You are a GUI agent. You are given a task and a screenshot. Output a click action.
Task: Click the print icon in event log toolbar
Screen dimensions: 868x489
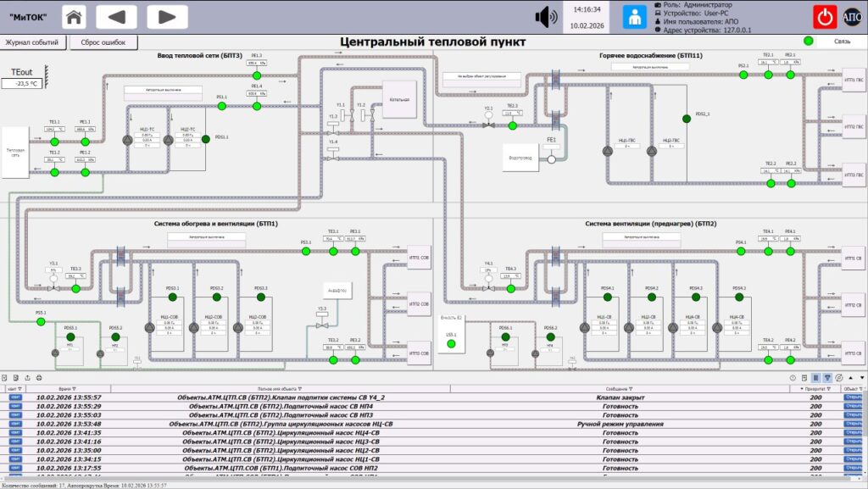point(39,378)
